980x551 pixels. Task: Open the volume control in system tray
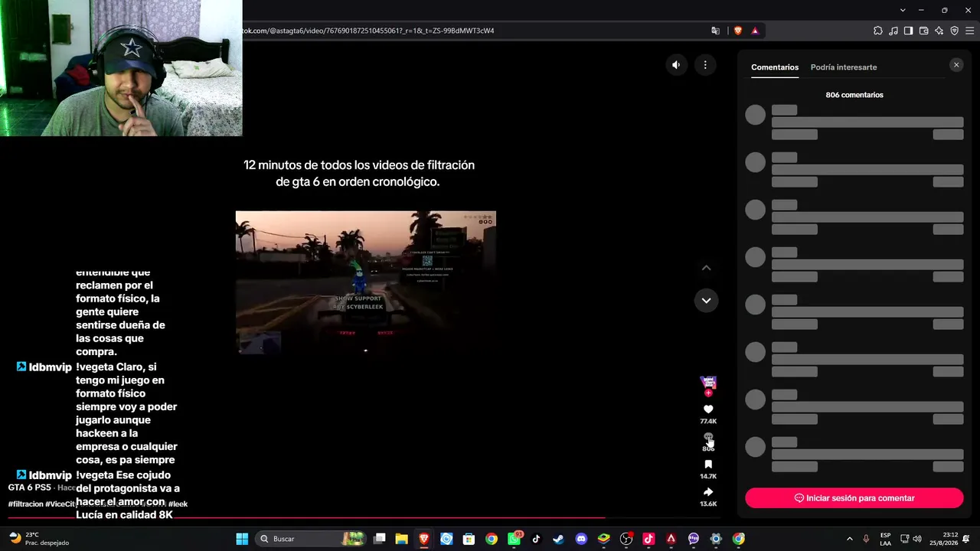point(917,539)
